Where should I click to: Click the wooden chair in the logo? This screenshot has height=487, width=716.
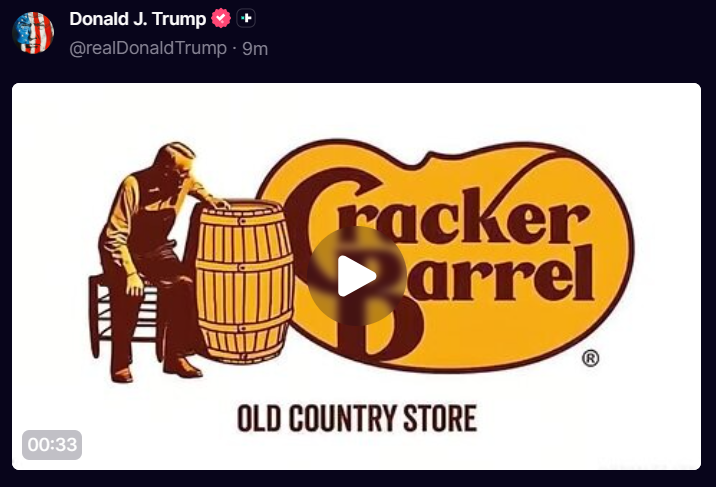click(121, 315)
